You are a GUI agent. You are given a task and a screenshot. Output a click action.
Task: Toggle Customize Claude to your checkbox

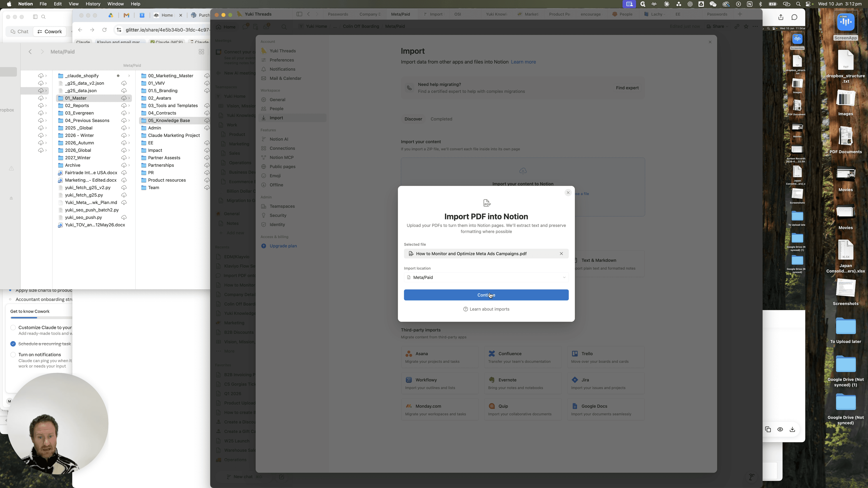(13, 328)
